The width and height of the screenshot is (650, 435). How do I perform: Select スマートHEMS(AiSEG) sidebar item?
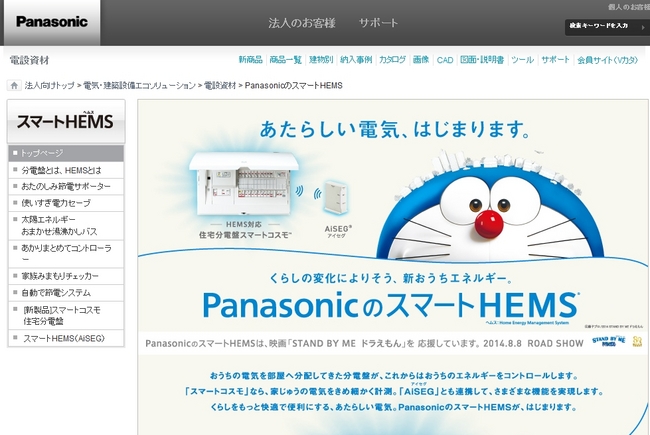click(x=66, y=338)
